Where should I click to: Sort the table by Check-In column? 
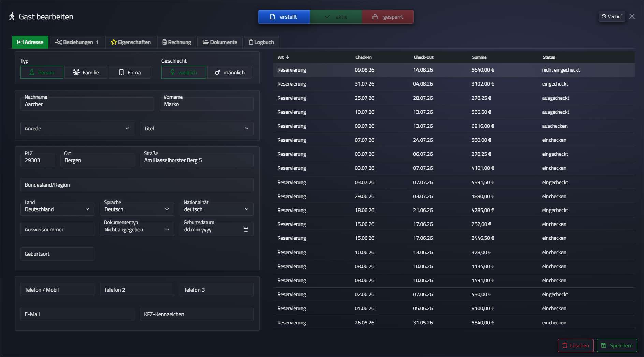[x=364, y=57]
